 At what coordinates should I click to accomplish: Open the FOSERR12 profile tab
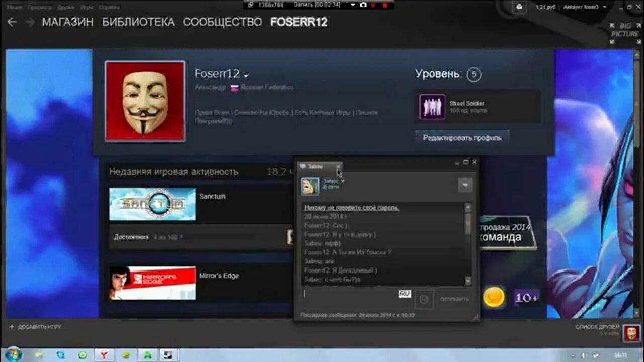299,22
